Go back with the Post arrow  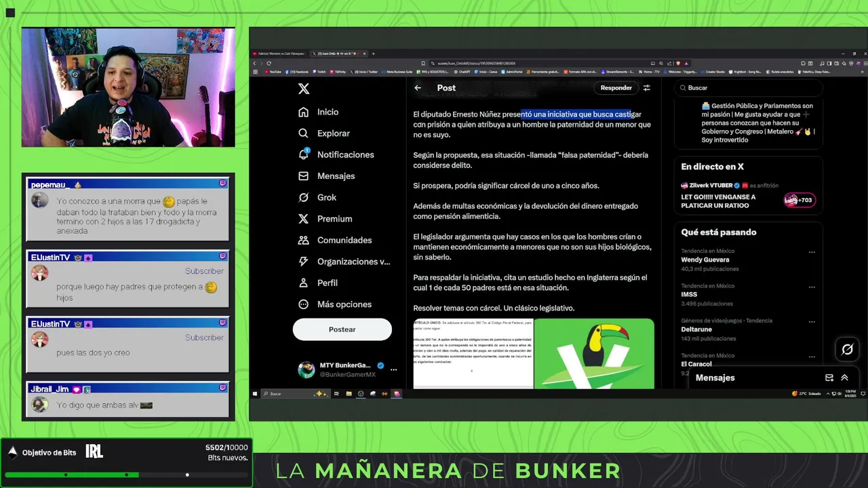(418, 87)
